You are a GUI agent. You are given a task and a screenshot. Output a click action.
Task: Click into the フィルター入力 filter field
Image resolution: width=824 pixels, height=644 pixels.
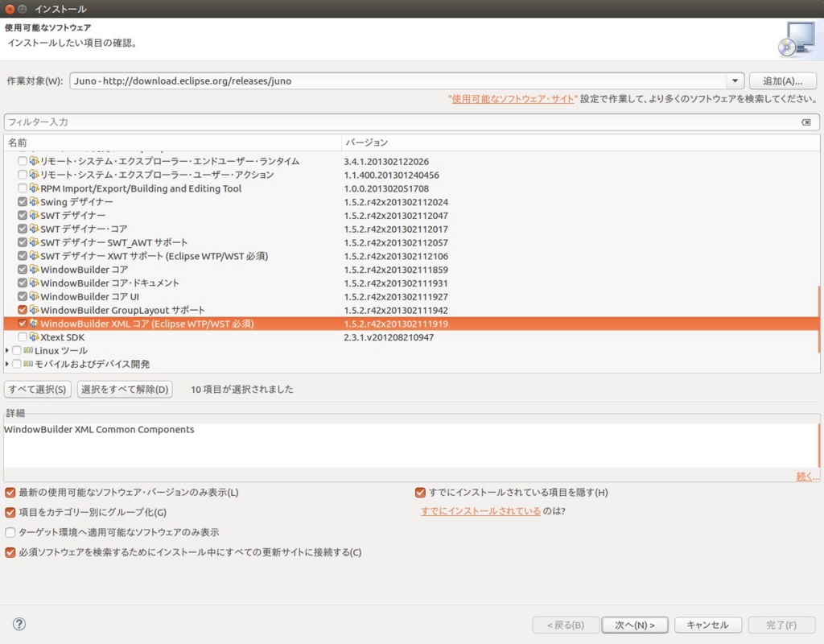411,122
